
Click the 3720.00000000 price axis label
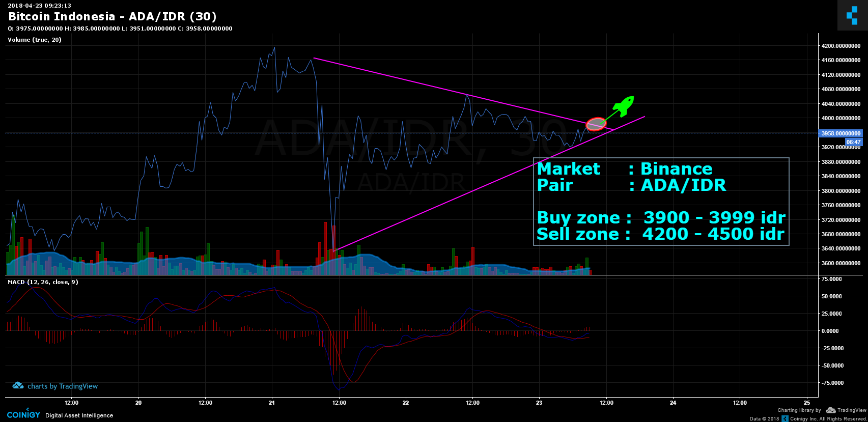841,220
